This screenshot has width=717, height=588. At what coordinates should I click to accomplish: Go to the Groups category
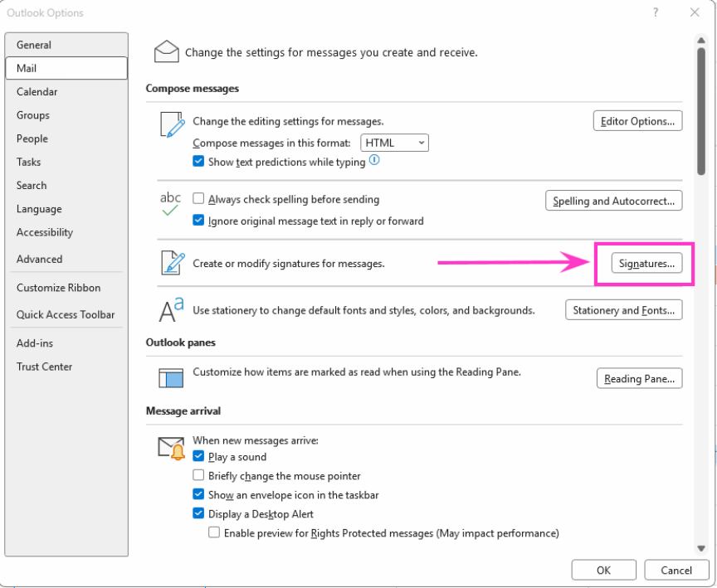coord(66,115)
